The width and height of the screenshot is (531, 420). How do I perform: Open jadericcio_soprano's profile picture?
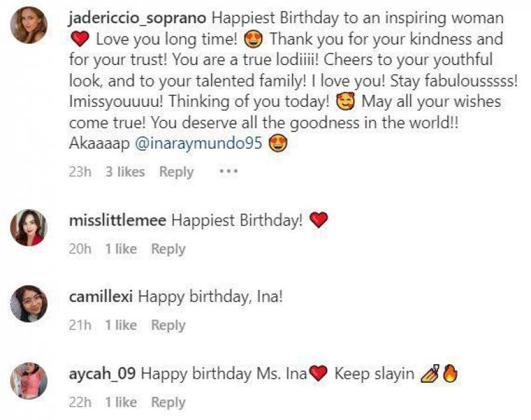coord(29,25)
